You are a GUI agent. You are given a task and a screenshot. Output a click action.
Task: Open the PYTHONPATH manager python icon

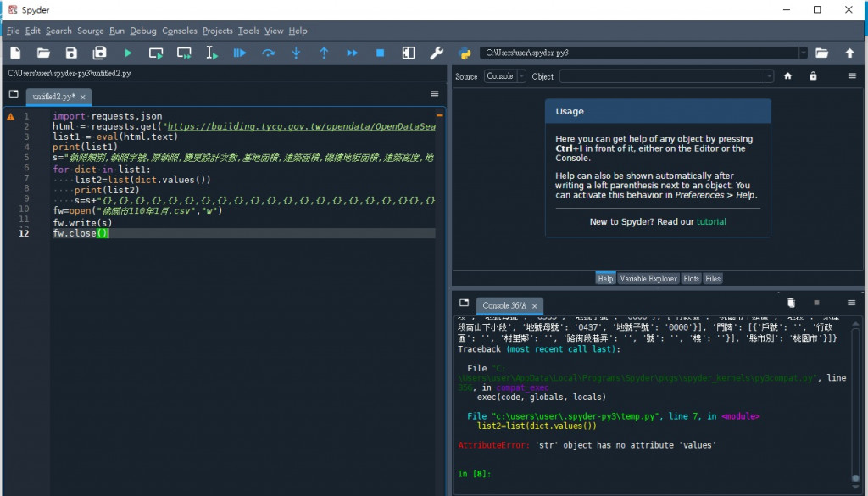(x=465, y=53)
